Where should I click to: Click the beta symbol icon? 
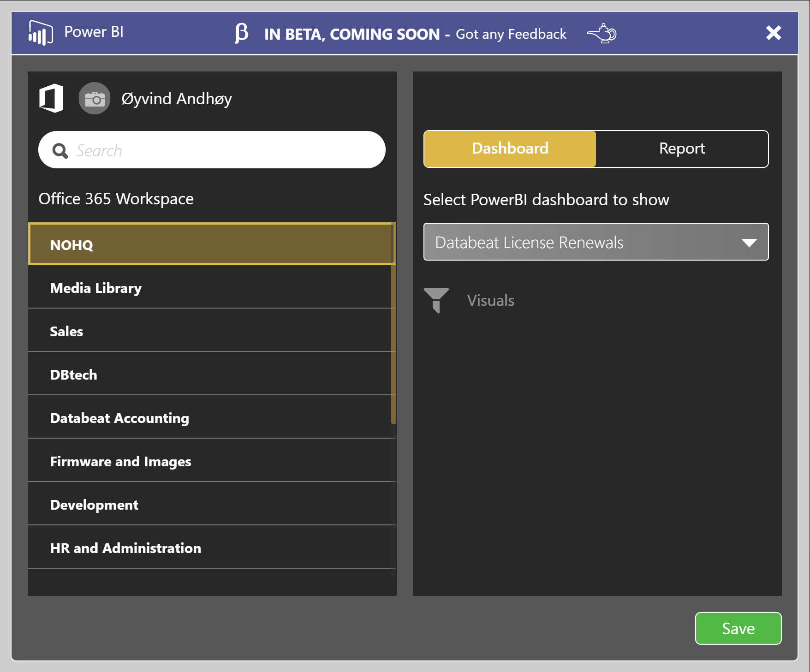[241, 33]
